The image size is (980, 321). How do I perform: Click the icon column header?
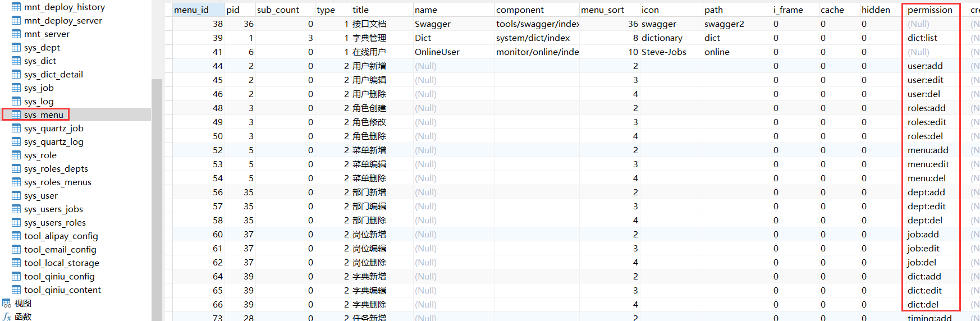671,10
